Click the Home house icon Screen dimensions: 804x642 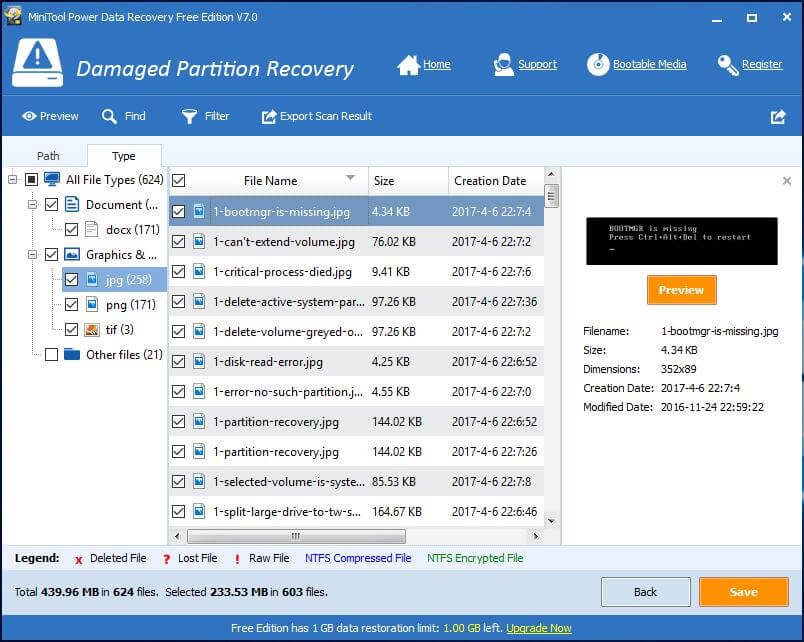pyautogui.click(x=408, y=65)
